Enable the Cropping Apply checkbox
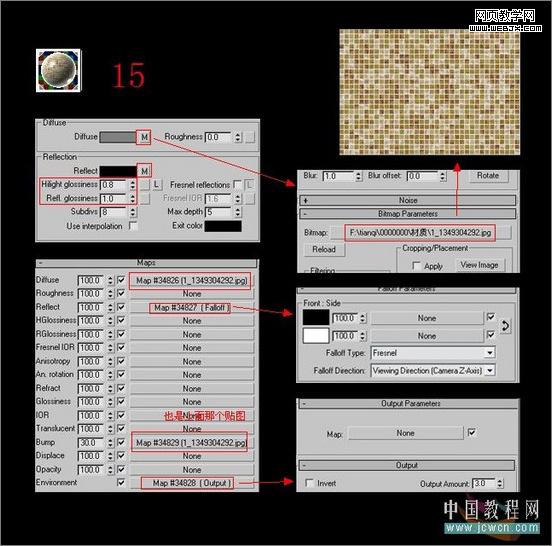The image size is (552, 546). [416, 266]
